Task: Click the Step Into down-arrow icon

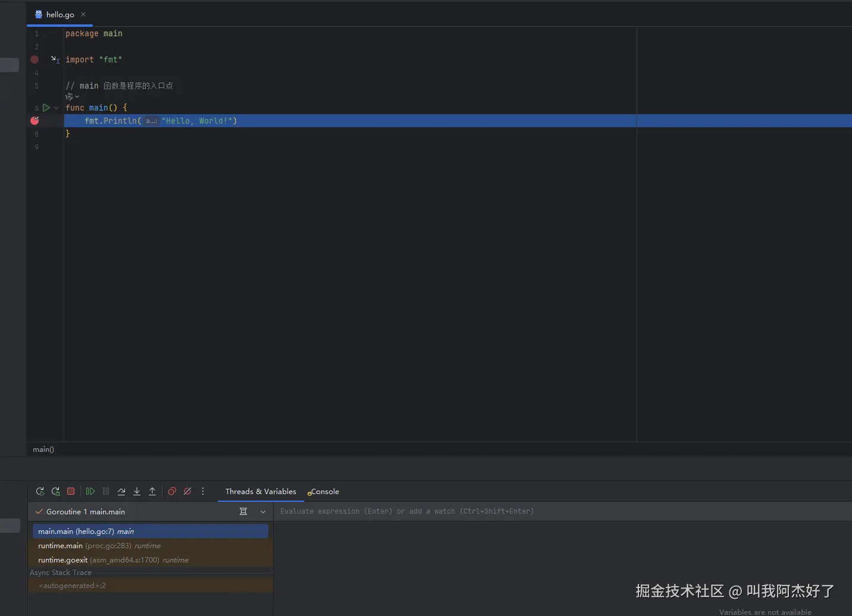Action: click(137, 491)
